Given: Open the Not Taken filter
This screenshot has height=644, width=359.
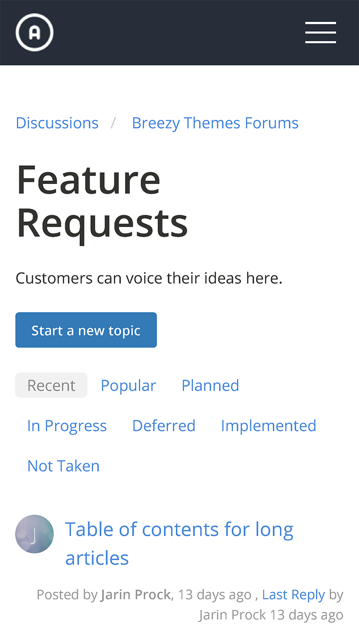Looking at the screenshot, I should pyautogui.click(x=64, y=466).
